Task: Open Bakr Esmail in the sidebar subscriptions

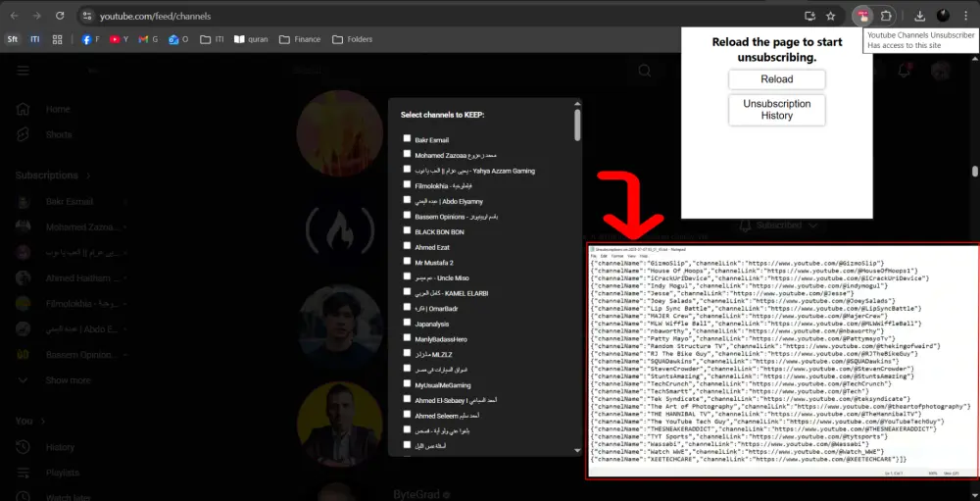Action: 70,201
